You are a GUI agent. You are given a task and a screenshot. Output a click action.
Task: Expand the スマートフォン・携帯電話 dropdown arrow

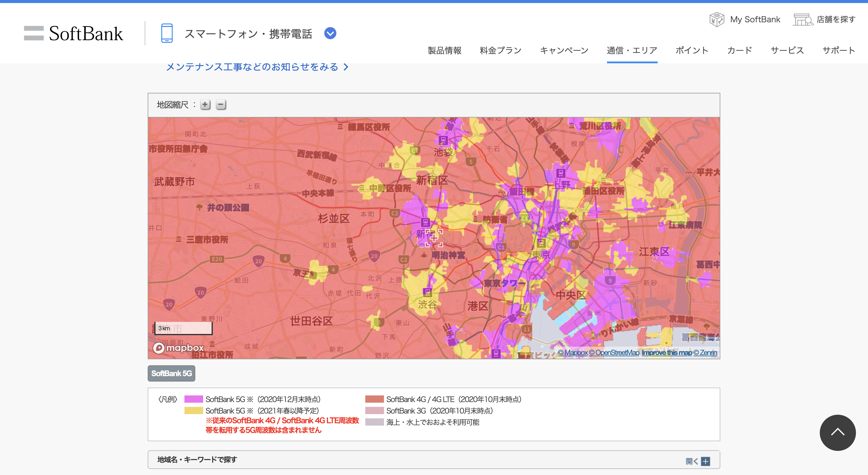[330, 33]
